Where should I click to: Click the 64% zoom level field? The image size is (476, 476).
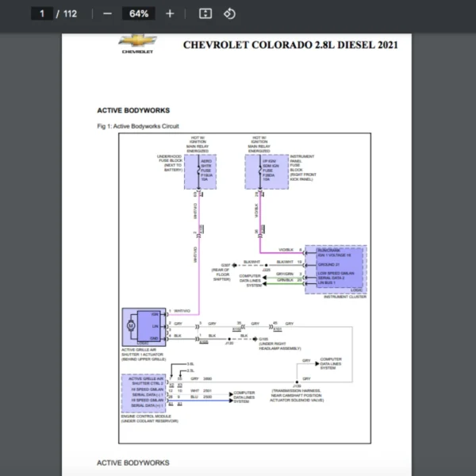coord(139,13)
